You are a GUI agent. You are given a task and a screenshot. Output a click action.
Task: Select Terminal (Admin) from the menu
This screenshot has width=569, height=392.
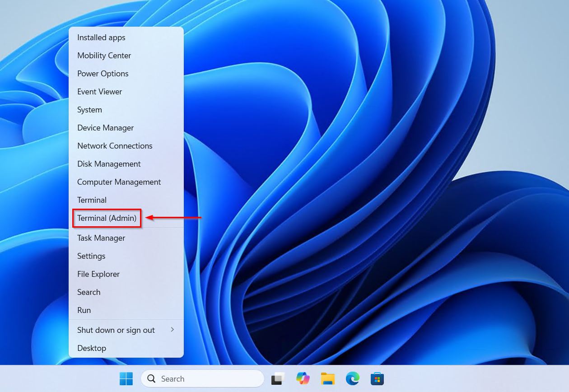pyautogui.click(x=107, y=218)
